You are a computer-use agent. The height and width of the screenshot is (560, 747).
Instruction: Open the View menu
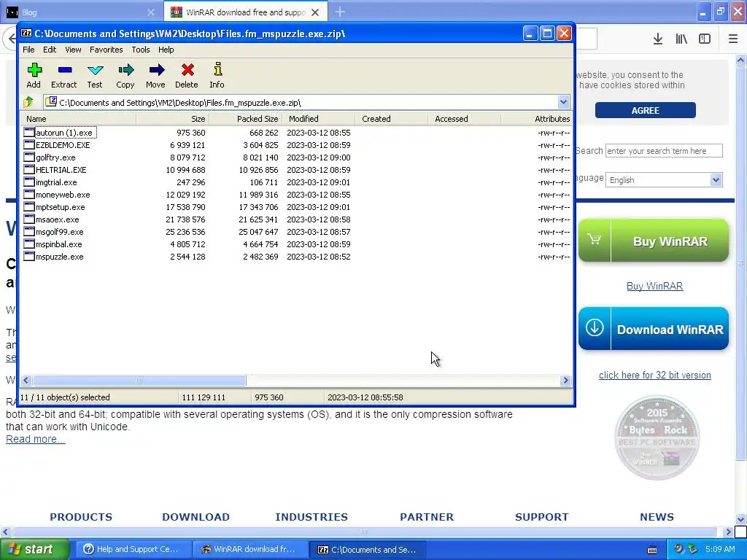[73, 50]
